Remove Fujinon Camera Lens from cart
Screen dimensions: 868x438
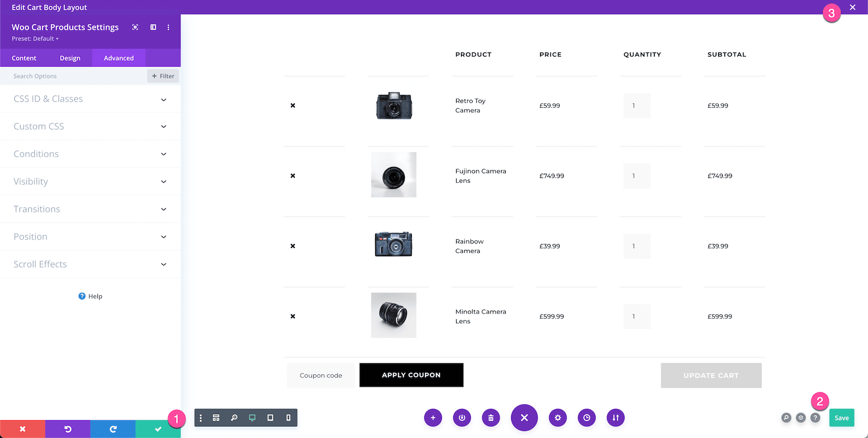pyautogui.click(x=293, y=176)
